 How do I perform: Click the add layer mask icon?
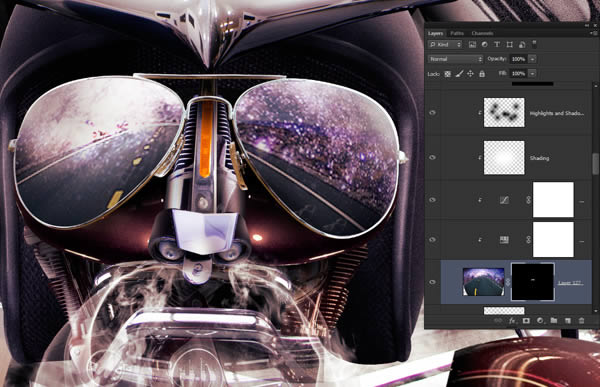[x=526, y=320]
